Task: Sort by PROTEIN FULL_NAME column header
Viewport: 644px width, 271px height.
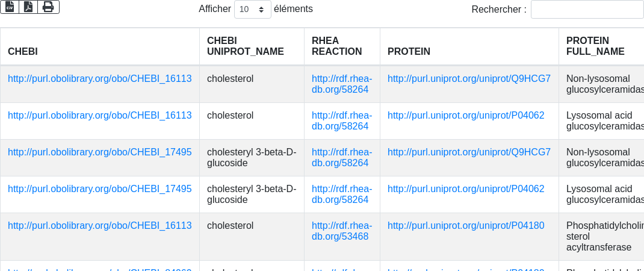Action: tap(595, 46)
